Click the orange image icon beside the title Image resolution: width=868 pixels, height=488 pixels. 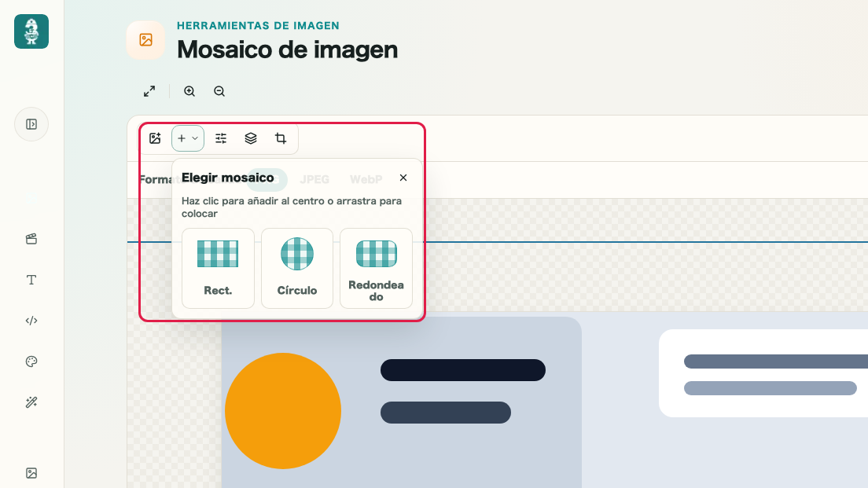click(145, 40)
